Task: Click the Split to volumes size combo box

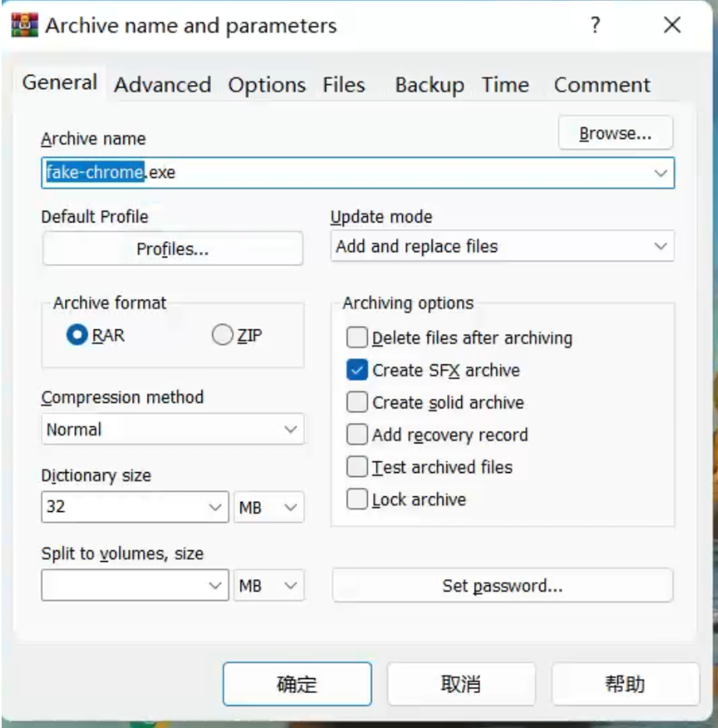Action: [135, 585]
